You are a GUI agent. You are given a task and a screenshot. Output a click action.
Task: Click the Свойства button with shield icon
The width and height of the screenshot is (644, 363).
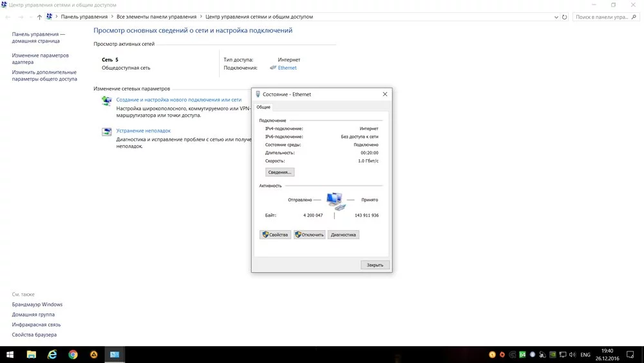pos(275,235)
